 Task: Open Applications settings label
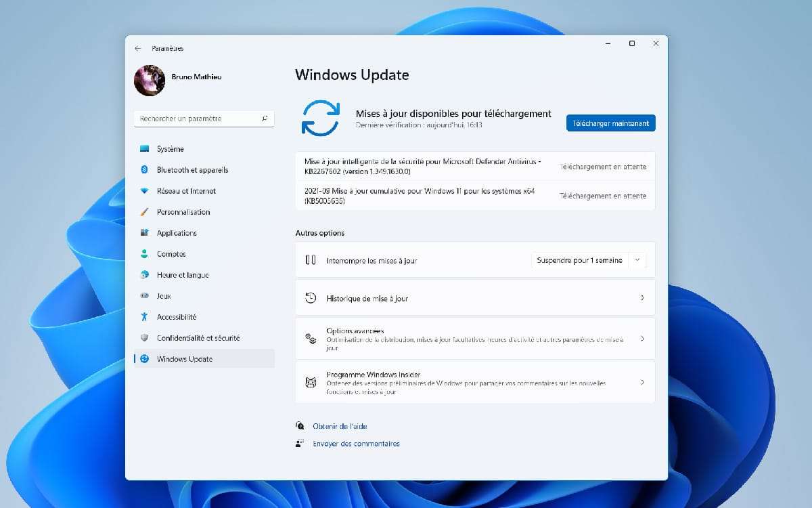177,233
